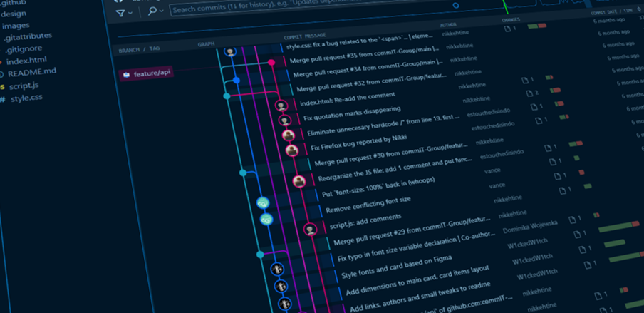Click the AUTHOR column header
This screenshot has height=313, width=644.
point(448,25)
